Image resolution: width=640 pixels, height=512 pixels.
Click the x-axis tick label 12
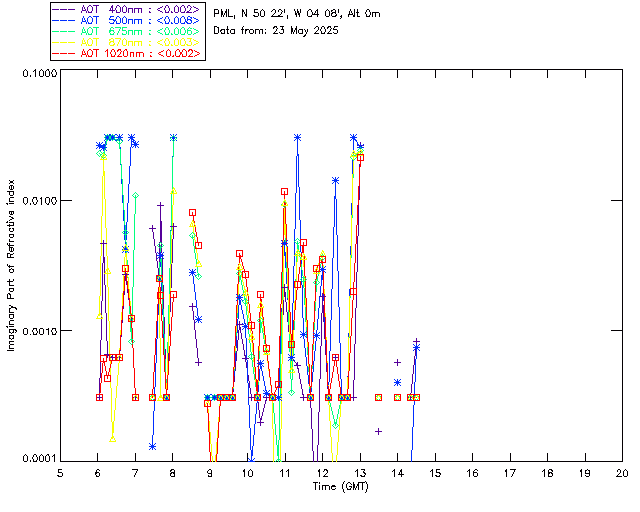[322, 473]
